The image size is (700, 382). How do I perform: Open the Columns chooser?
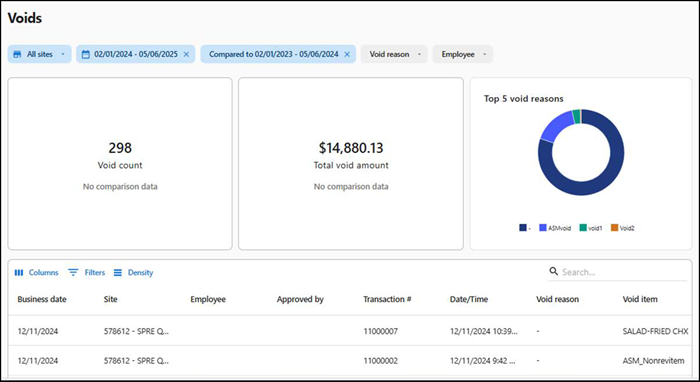pos(37,272)
